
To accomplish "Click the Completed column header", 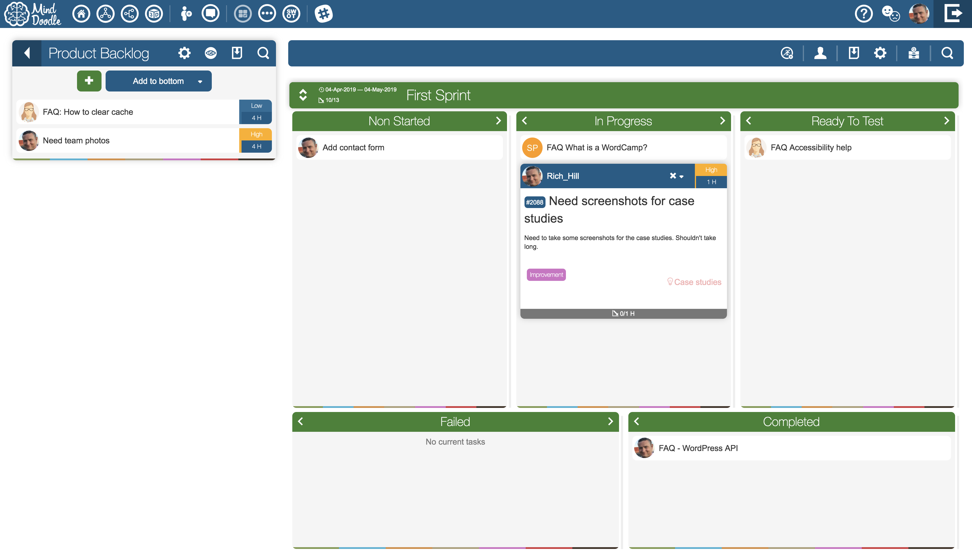I will click(x=791, y=422).
